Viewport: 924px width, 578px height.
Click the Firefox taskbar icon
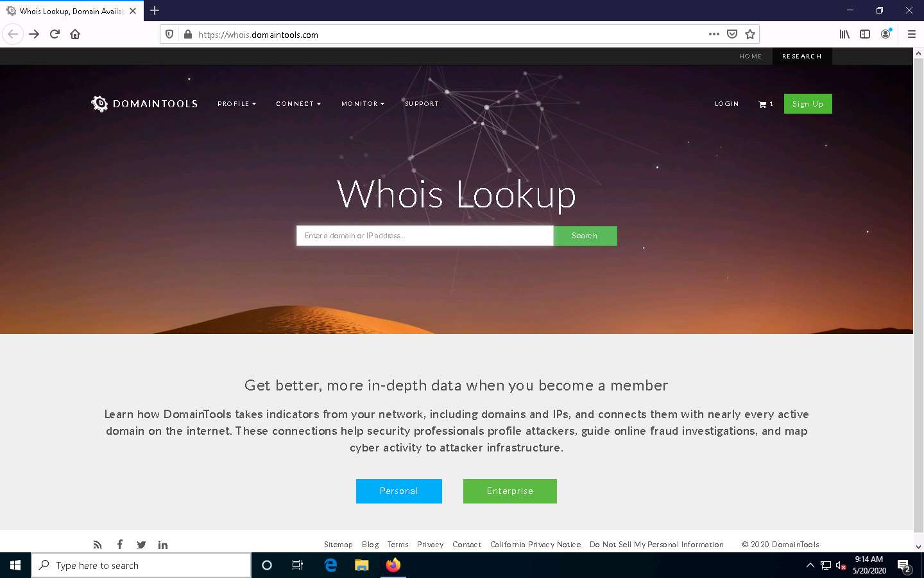coord(393,565)
